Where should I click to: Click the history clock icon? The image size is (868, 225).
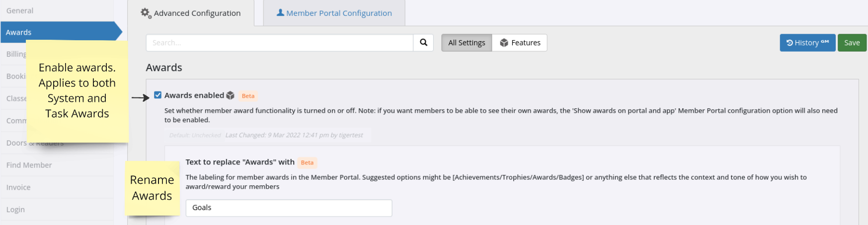tap(789, 43)
